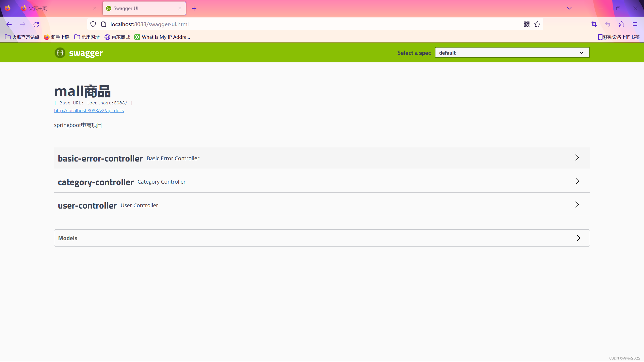This screenshot has width=644, height=362.
Task: Bookmark this page with star icon
Action: coord(537,24)
